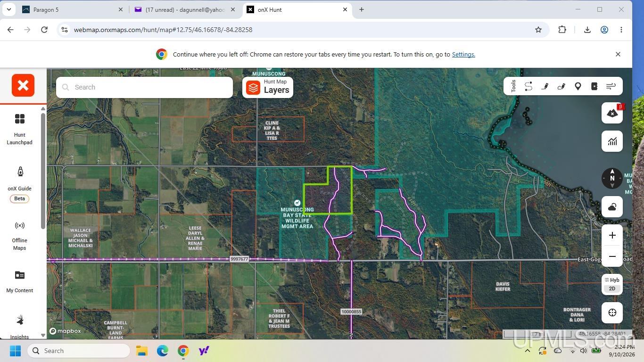Open a new browser tab
This screenshot has width=644, height=362.
click(x=362, y=9)
